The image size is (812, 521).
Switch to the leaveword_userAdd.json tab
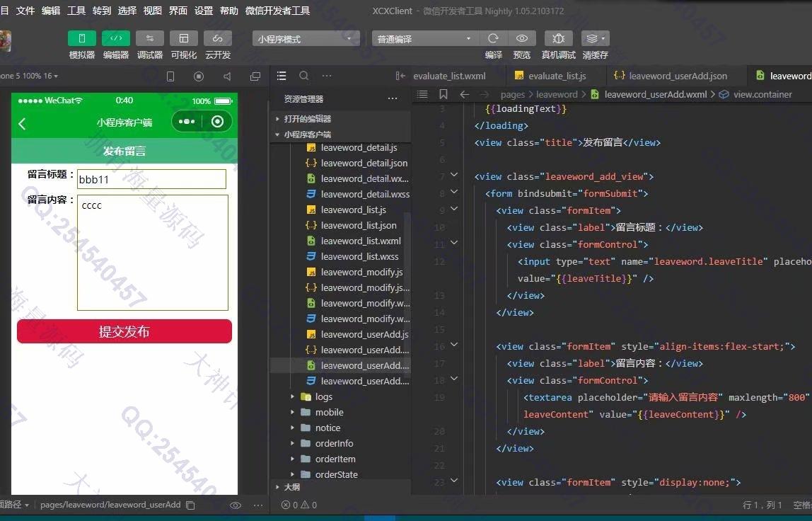pyautogui.click(x=671, y=76)
